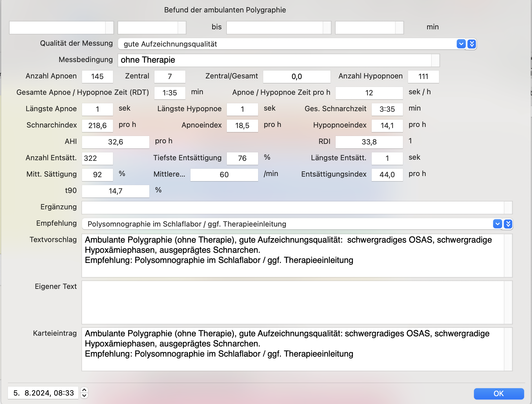Click the Schnarchindex field showing 218,6
This screenshot has width=532, height=404.
[x=97, y=126]
